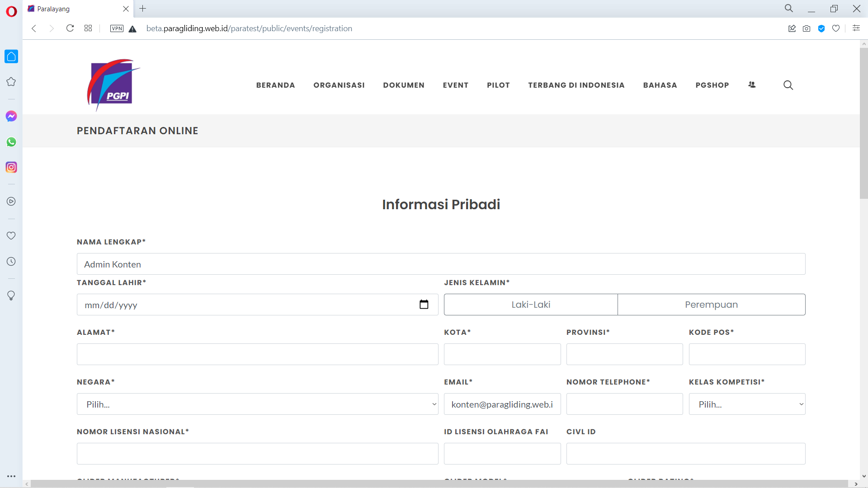This screenshot has width=868, height=488.
Task: Select Laki-Laki as gender
Action: 531,305
